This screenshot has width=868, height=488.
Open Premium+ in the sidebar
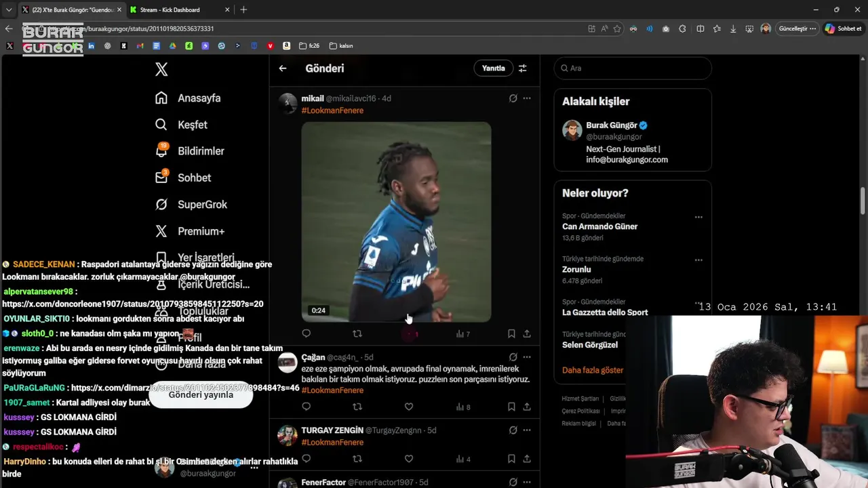[190, 231]
